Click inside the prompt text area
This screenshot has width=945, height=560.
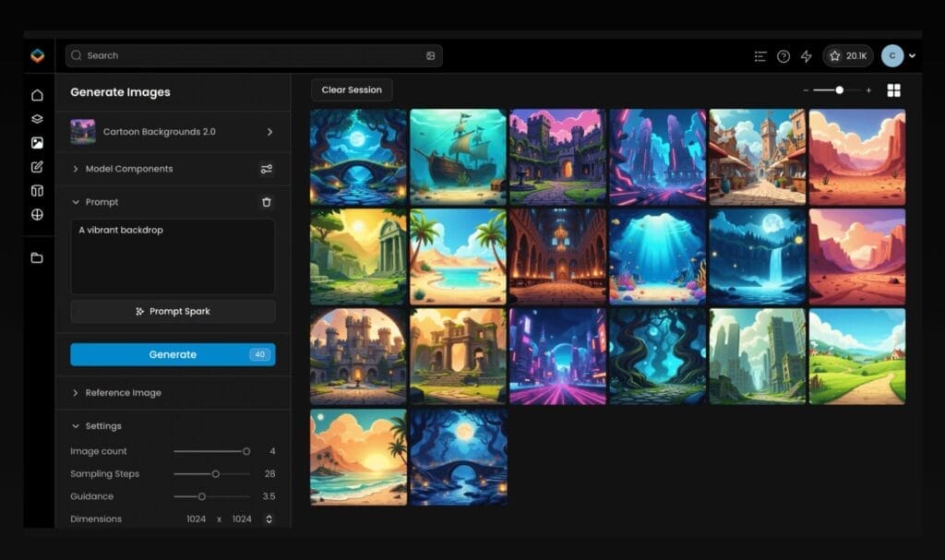coord(173,256)
